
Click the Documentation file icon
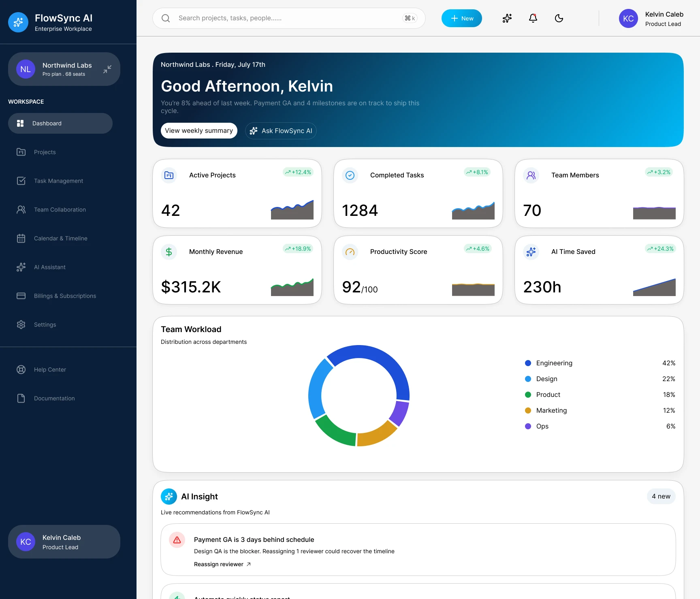point(21,399)
